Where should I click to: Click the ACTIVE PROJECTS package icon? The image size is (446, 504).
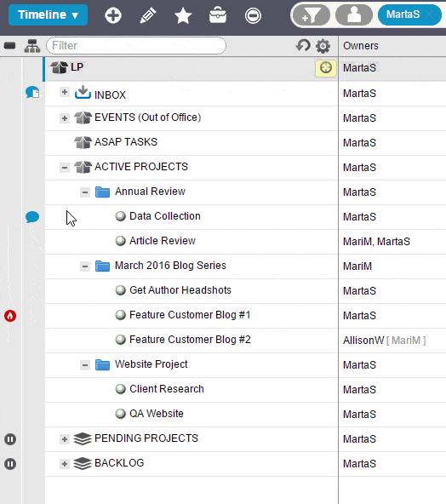point(83,167)
